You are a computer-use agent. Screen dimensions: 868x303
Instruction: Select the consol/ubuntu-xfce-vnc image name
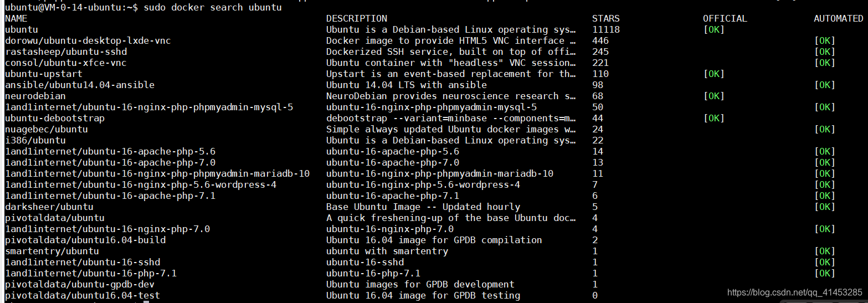coord(66,63)
